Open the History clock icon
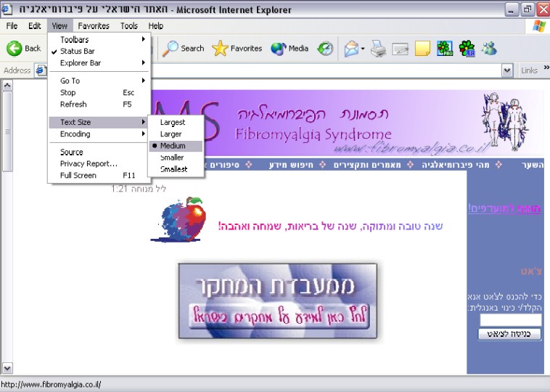Image resolution: width=550 pixels, height=392 pixels. click(325, 49)
